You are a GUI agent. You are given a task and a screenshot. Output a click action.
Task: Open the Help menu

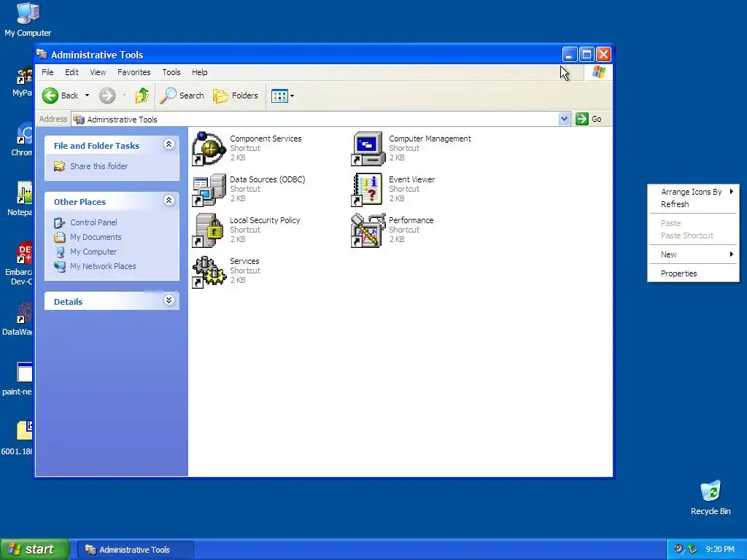[200, 72]
